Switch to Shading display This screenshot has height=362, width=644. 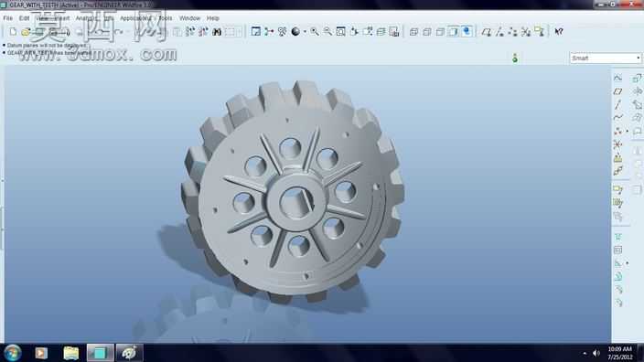pos(453,32)
